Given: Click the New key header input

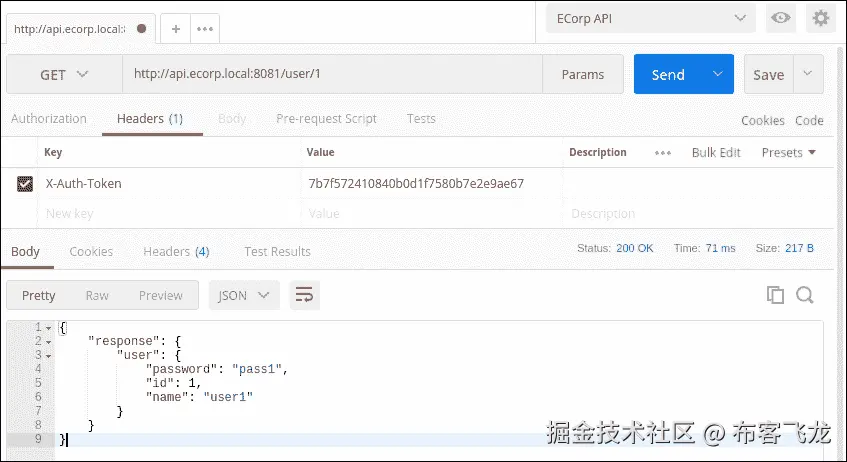Looking at the screenshot, I should pos(169,214).
